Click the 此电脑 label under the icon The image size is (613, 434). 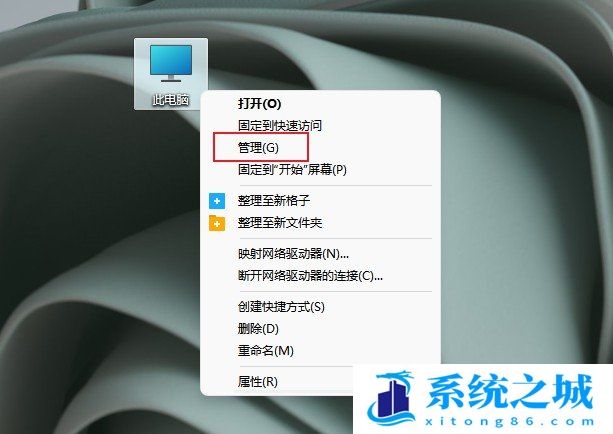point(171,100)
